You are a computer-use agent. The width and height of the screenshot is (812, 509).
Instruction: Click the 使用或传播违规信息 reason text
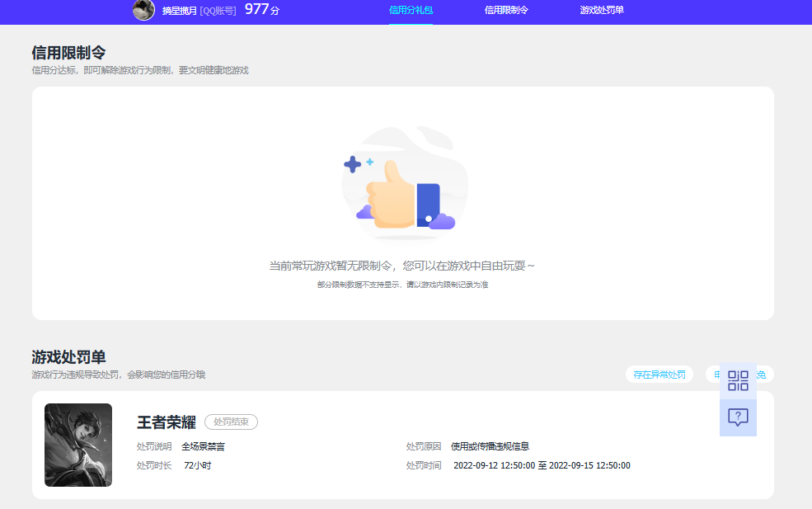(x=490, y=446)
